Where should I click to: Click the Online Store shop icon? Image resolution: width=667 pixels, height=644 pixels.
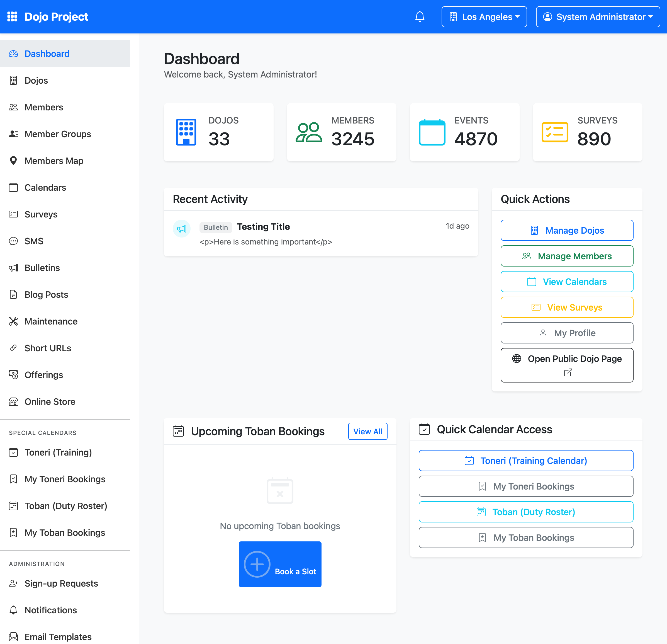(x=13, y=401)
